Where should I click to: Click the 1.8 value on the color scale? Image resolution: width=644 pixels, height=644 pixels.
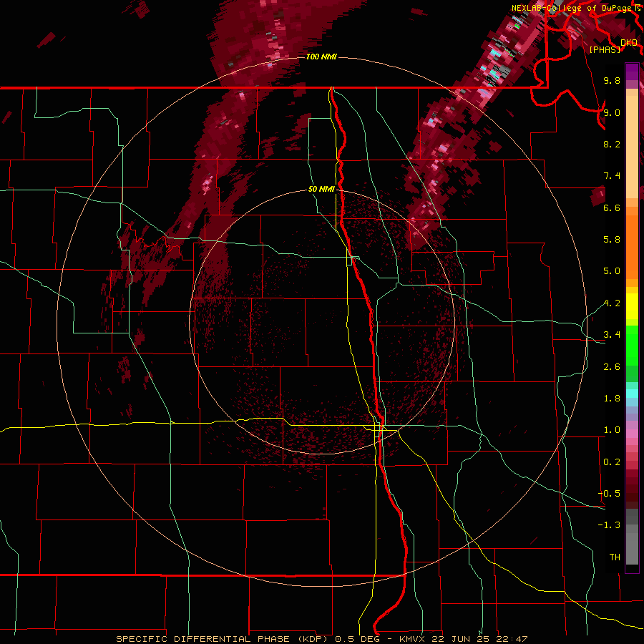tap(612, 399)
